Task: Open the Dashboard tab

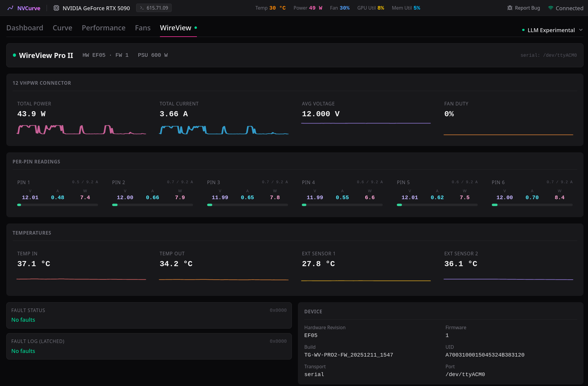Action: (x=25, y=28)
